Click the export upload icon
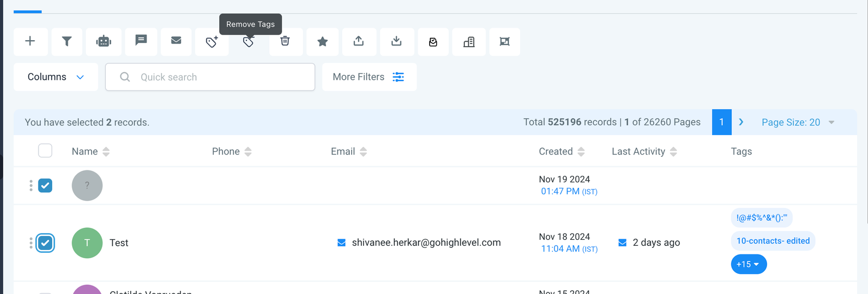Image resolution: width=868 pixels, height=294 pixels. point(359,41)
